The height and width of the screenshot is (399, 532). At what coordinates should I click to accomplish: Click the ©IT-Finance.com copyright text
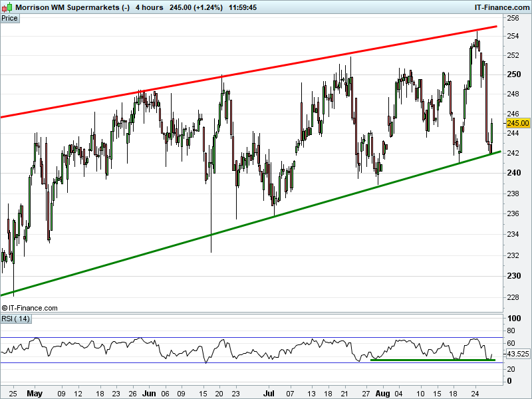point(29,308)
